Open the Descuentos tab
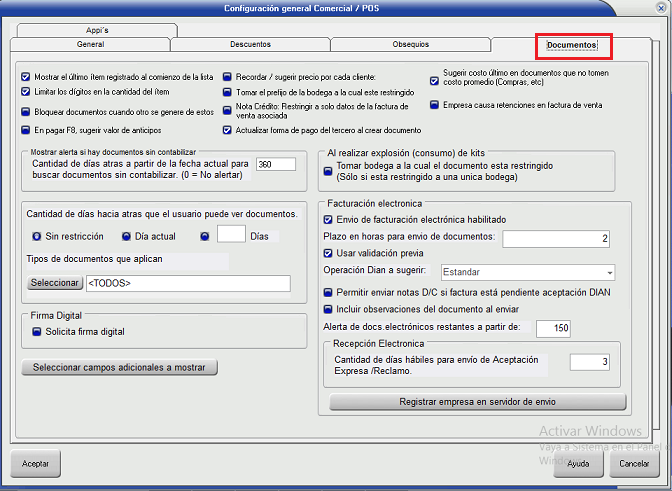This screenshot has height=491, width=672. [x=250, y=45]
